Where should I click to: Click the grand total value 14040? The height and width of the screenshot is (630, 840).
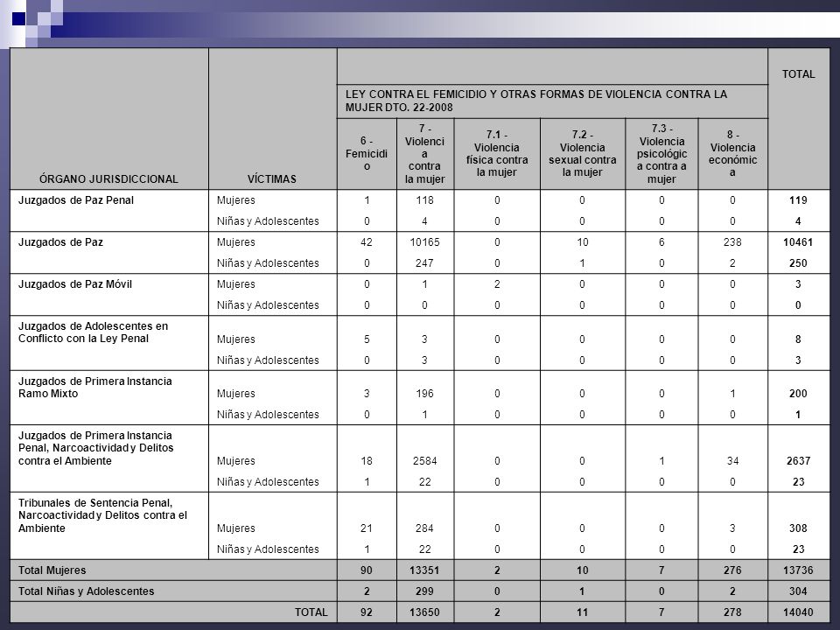tap(798, 612)
